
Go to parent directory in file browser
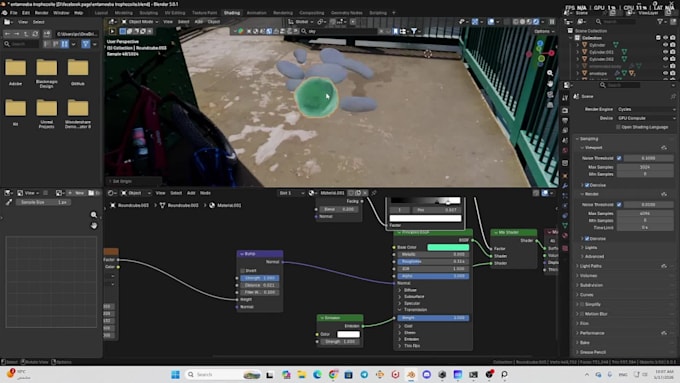point(26,34)
